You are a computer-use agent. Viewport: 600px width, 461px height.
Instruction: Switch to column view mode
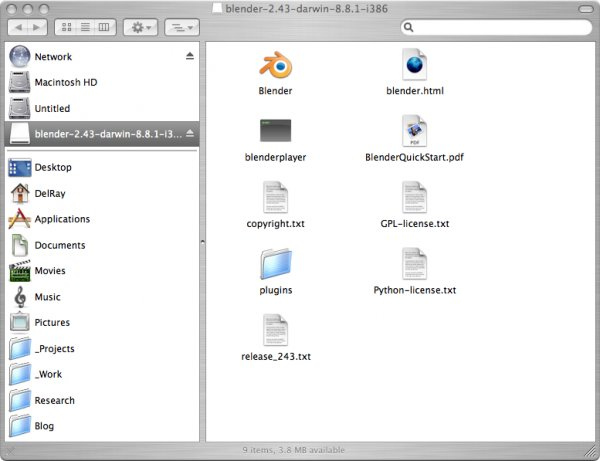(105, 26)
